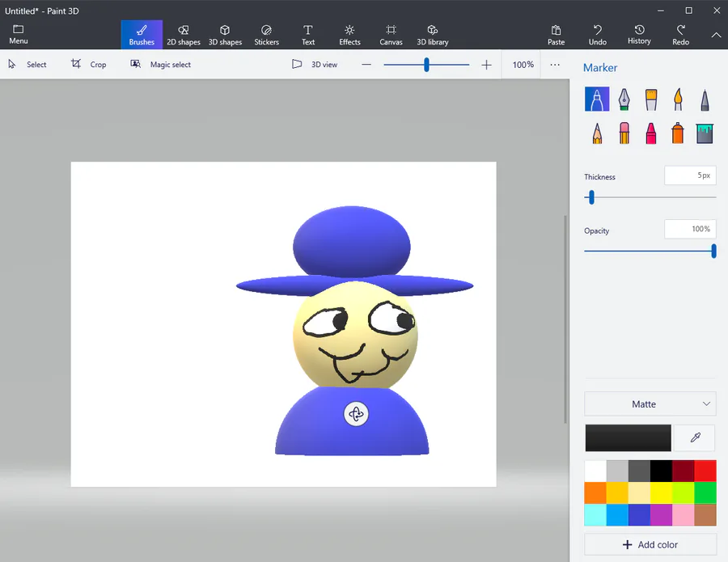The width and height of the screenshot is (728, 562).
Task: Toggle 3D view
Action: 315,65
